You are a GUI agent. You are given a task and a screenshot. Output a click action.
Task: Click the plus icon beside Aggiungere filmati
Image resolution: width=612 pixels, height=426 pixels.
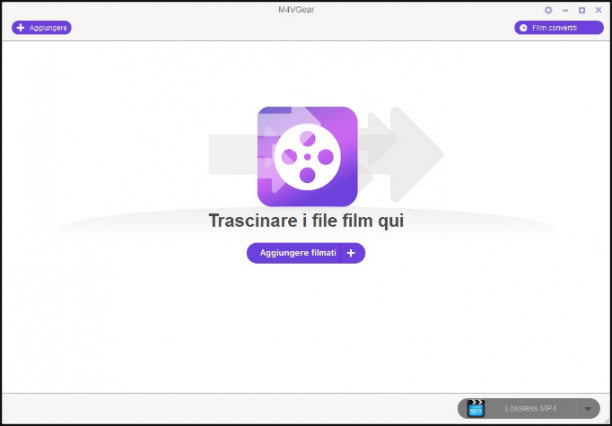352,253
